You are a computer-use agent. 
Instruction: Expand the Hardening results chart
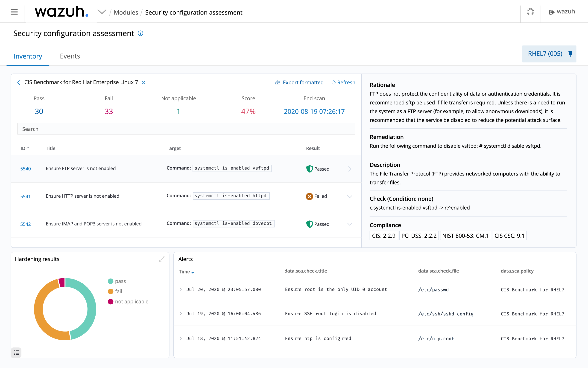[x=162, y=259]
